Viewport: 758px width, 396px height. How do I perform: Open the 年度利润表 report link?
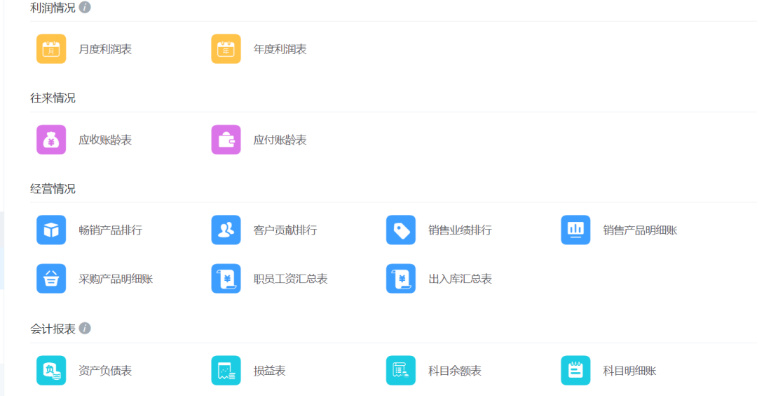point(280,49)
